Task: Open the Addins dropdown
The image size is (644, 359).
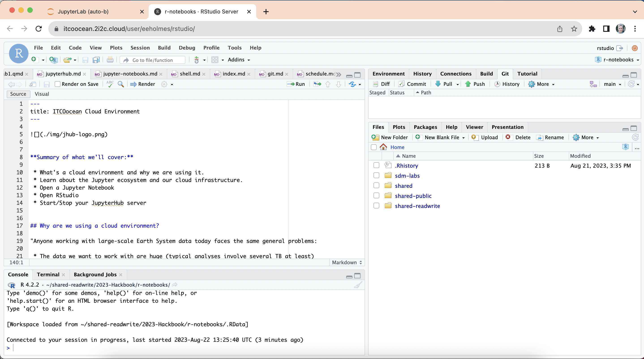Action: tap(239, 60)
